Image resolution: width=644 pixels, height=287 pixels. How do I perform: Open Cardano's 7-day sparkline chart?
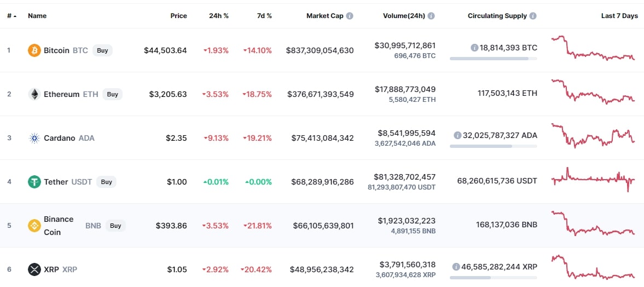pyautogui.click(x=593, y=136)
